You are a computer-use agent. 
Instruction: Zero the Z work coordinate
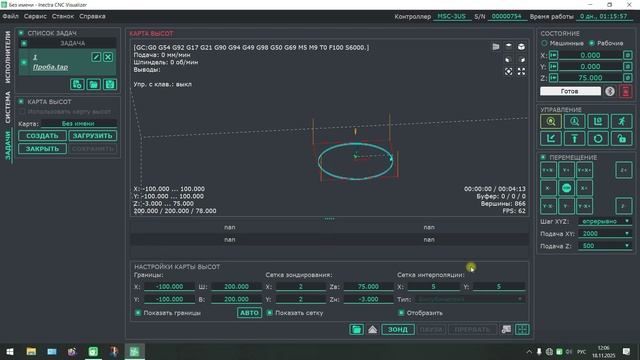(628, 78)
